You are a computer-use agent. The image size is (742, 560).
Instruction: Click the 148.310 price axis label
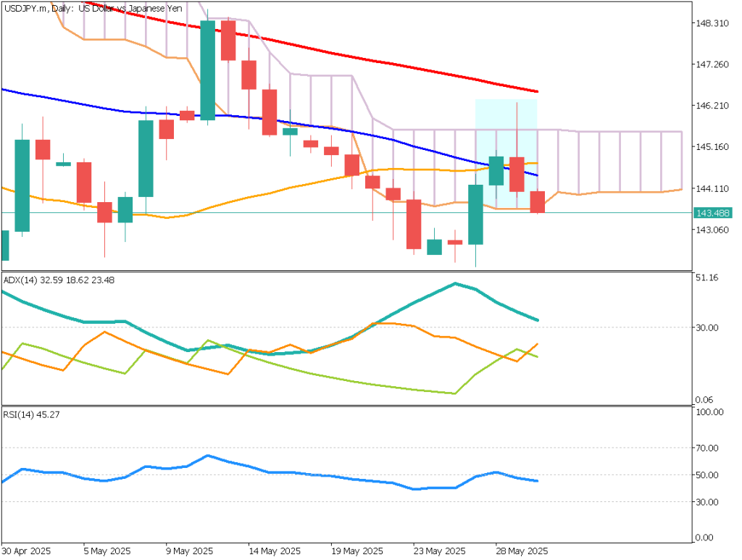[711, 23]
